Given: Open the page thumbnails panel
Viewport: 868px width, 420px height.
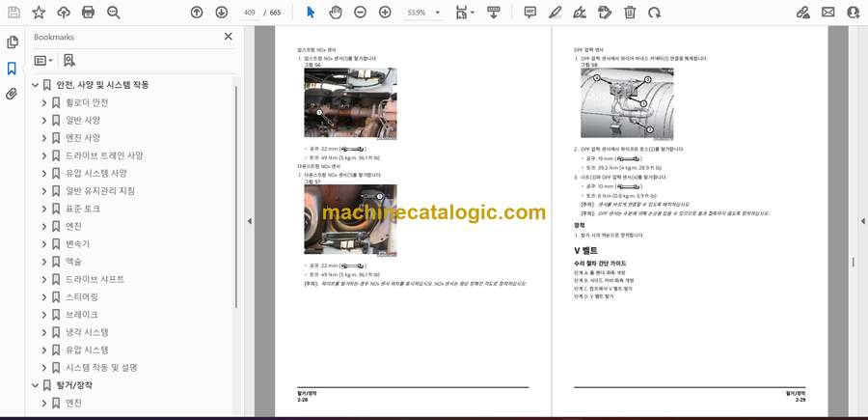Looking at the screenshot, I should (x=12, y=42).
